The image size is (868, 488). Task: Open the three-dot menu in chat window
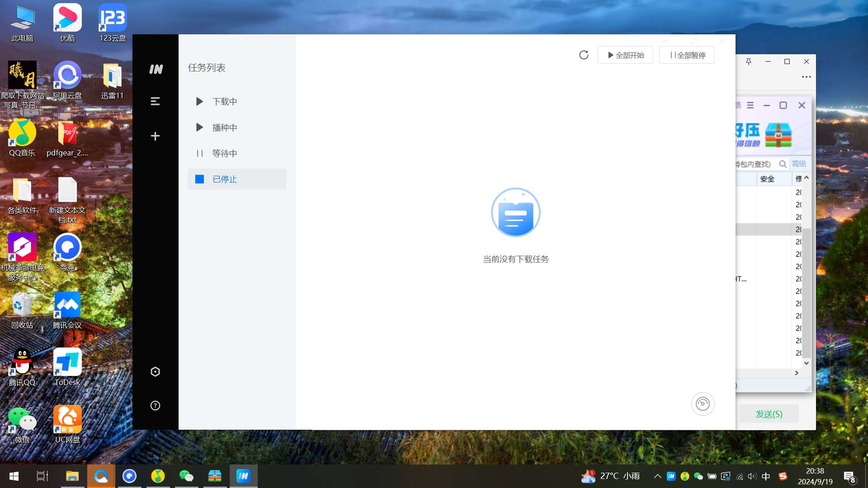coord(806,77)
